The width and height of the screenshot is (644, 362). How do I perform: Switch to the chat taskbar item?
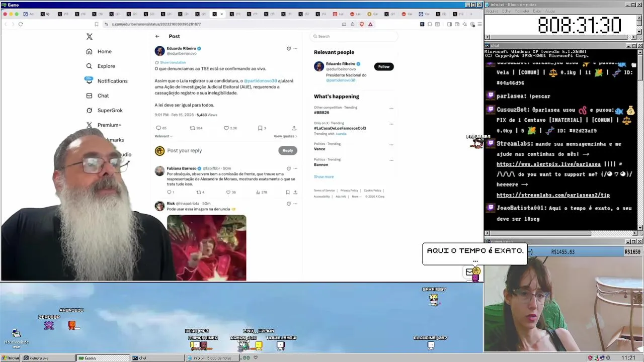[x=157, y=358]
